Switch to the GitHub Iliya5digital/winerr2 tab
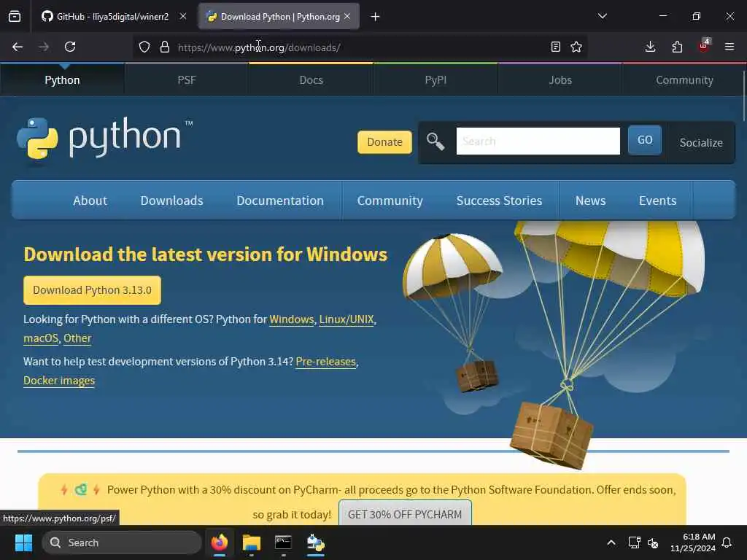Viewport: 747px width, 560px height. coord(107,16)
